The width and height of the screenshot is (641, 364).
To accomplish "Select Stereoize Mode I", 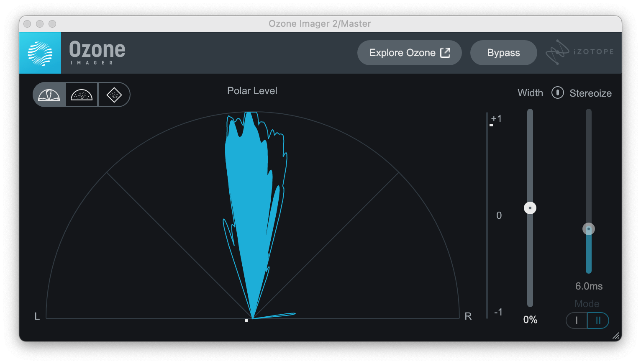I will click(x=577, y=320).
